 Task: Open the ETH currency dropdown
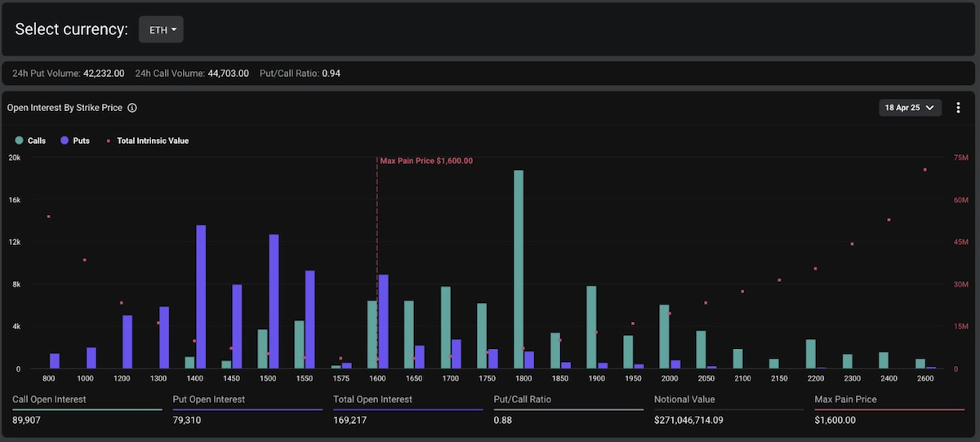162,29
